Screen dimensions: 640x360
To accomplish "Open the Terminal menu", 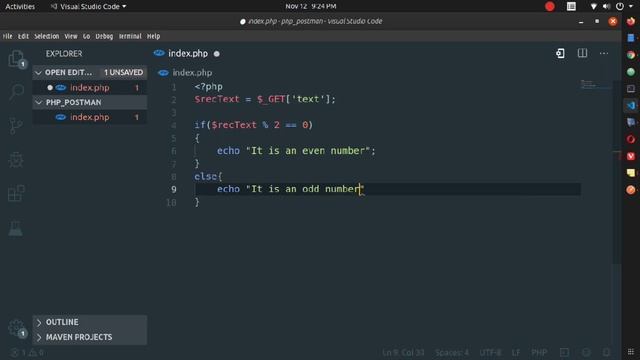I will (x=130, y=36).
